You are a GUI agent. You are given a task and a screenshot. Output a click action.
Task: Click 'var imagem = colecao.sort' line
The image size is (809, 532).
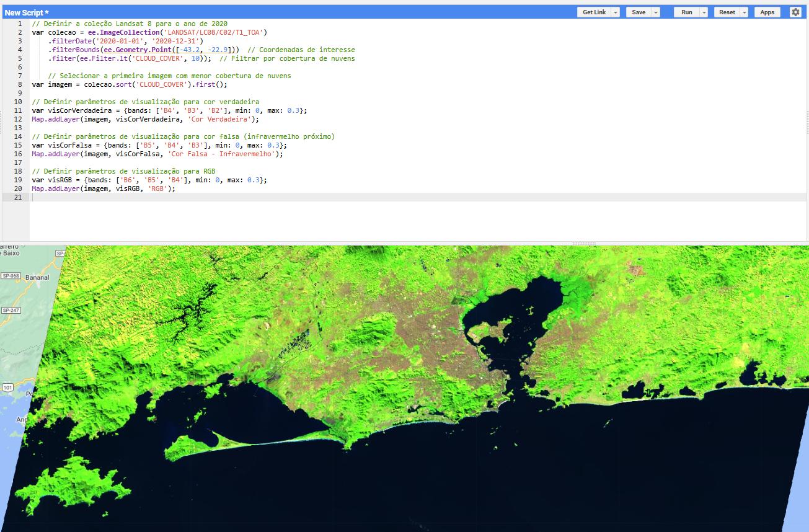pos(130,84)
